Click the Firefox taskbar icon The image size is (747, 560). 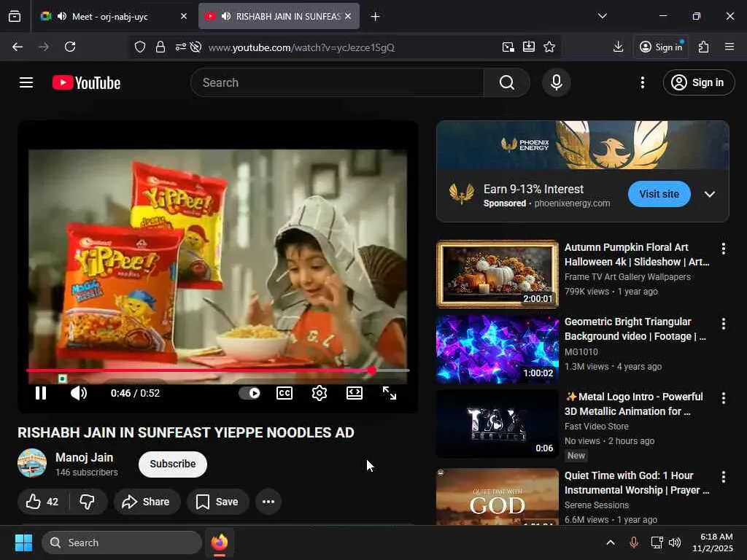tap(219, 542)
